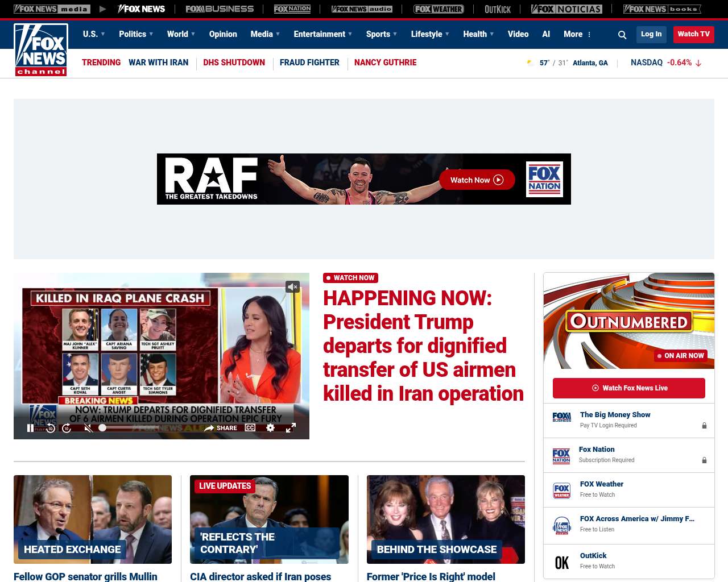
Task: Toggle closed captions on video
Action: [x=250, y=427]
